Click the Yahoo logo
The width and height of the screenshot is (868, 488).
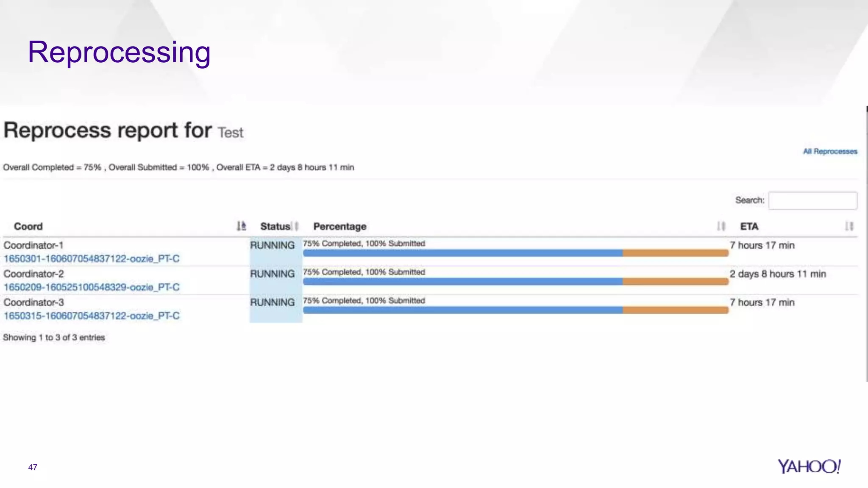(809, 466)
